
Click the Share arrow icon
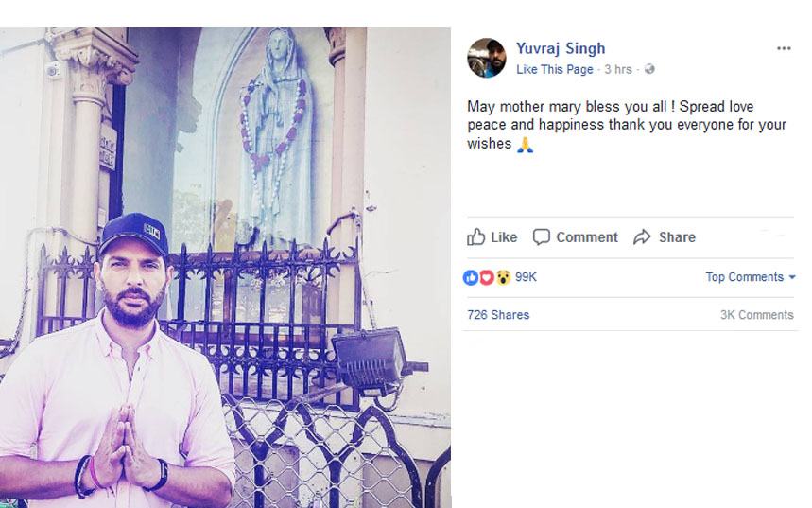[643, 237]
